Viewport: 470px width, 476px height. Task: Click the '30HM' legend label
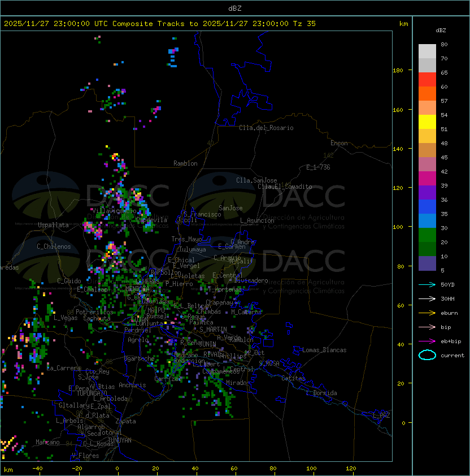pyautogui.click(x=447, y=298)
